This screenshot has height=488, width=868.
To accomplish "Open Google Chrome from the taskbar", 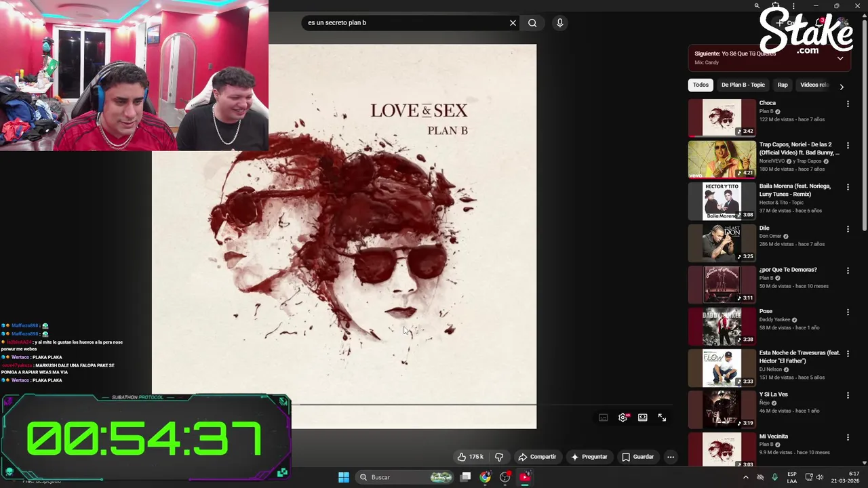I will 485,477.
